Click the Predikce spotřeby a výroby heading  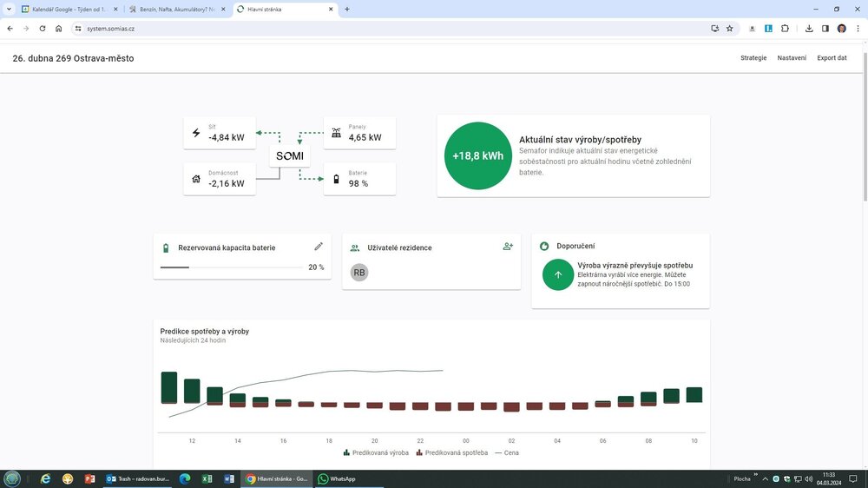point(204,331)
